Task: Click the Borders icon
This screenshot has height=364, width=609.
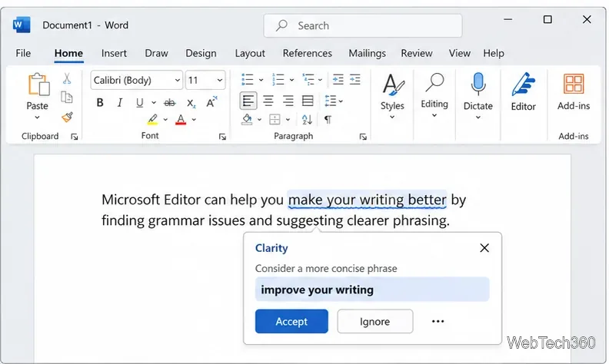Action: point(275,120)
